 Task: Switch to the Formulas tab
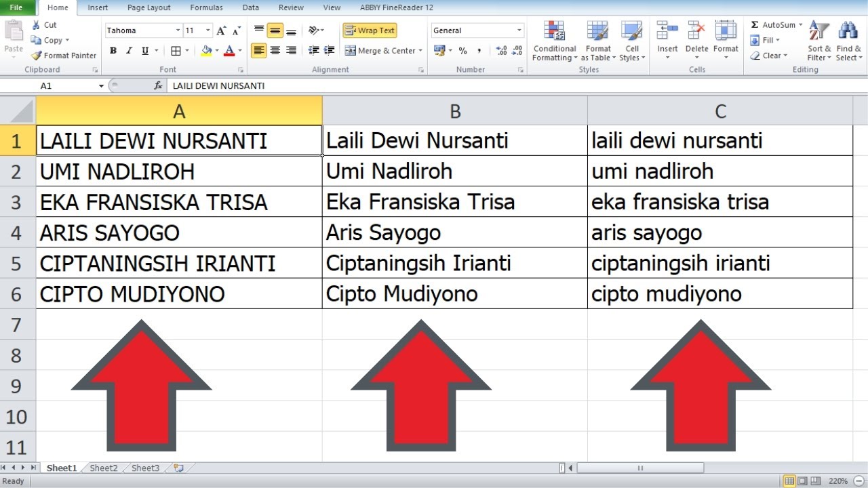tap(206, 7)
